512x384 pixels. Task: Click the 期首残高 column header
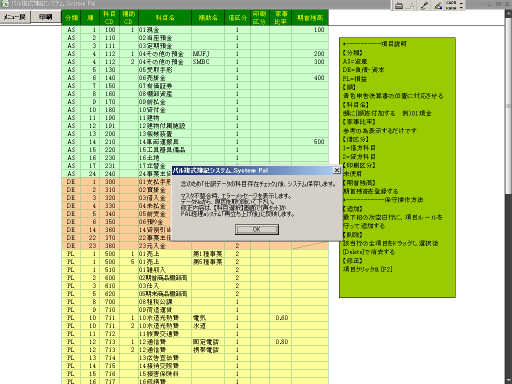click(x=310, y=18)
